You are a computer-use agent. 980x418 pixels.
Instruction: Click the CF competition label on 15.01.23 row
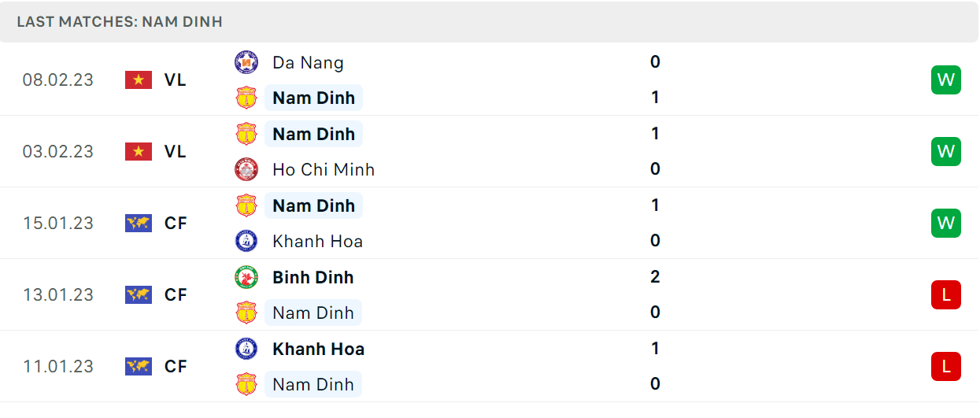[x=176, y=223]
